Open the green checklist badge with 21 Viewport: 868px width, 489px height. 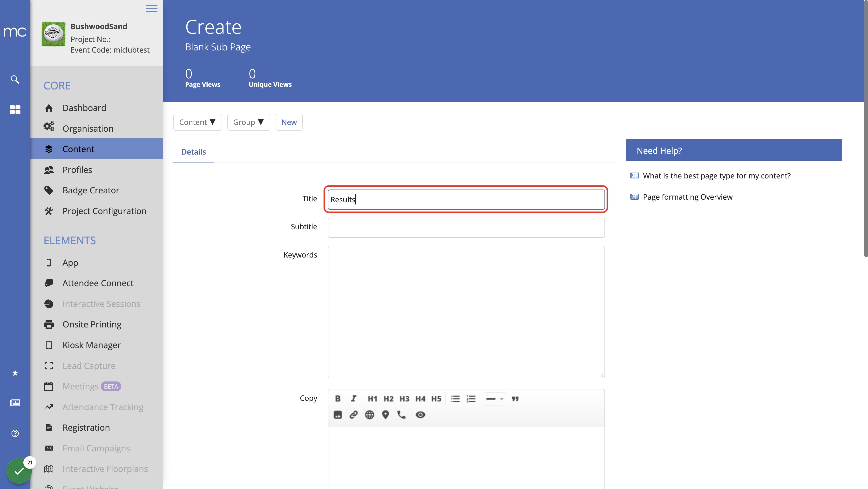[x=19, y=471]
